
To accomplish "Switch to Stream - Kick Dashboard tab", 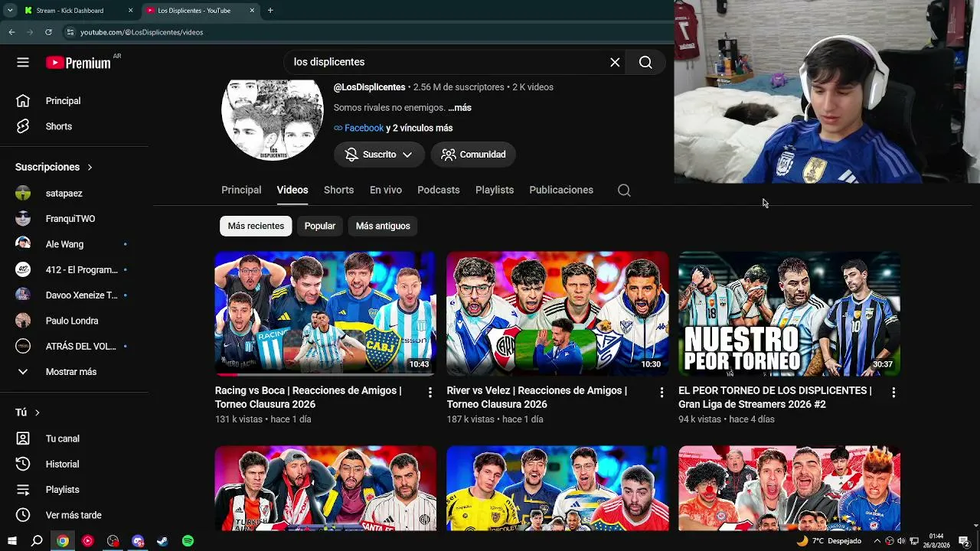I will pyautogui.click(x=79, y=11).
